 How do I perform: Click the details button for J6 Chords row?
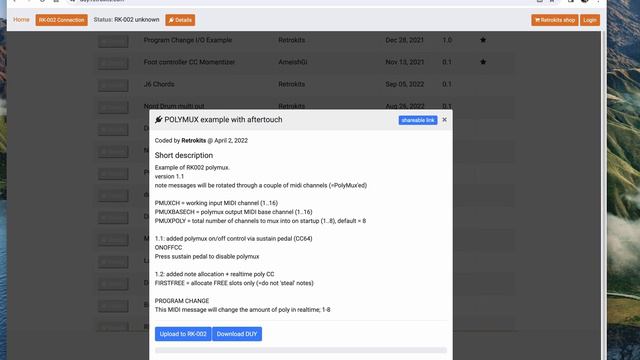click(113, 85)
